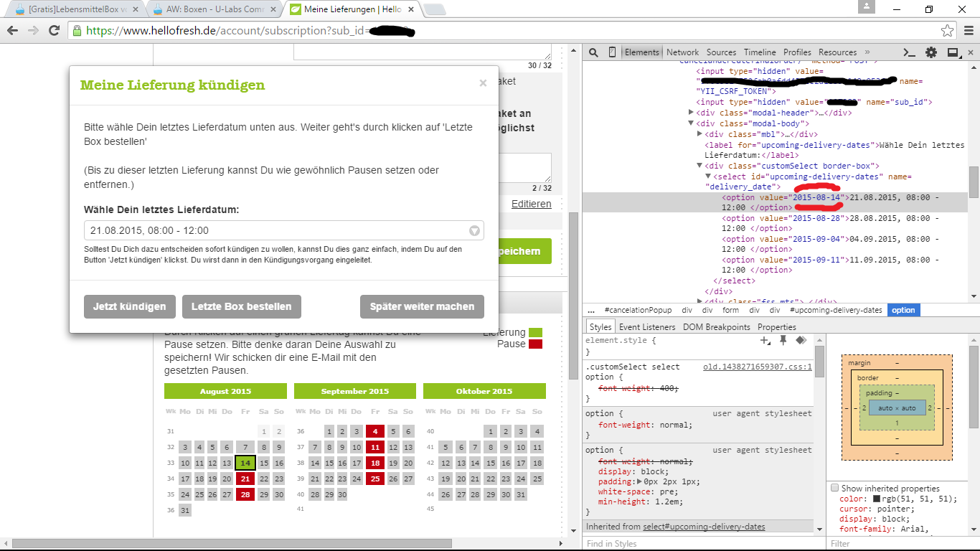Change DevTools dock side icon
This screenshot has height=551, width=980.
[953, 52]
